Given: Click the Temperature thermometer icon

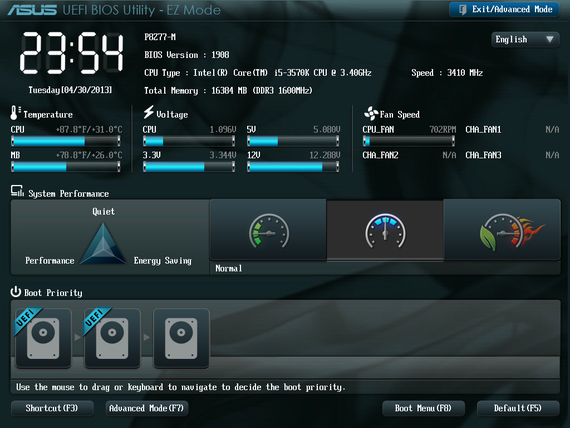Looking at the screenshot, I should 15,113.
